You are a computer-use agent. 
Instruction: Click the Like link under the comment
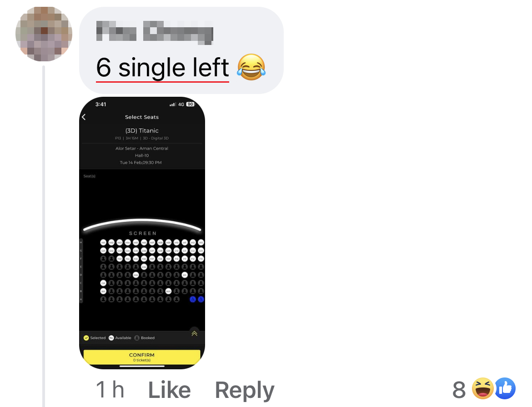point(169,390)
